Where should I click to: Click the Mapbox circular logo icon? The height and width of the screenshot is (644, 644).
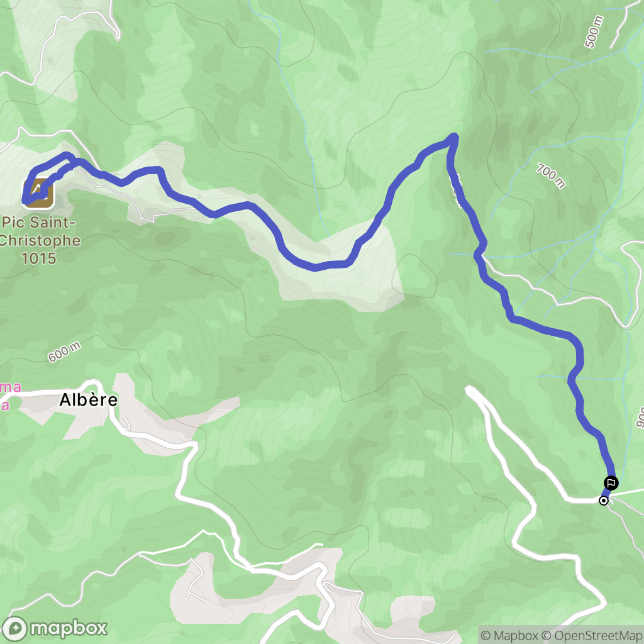coord(14,628)
